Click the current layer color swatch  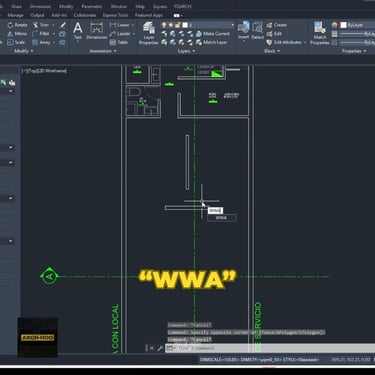(185, 25)
